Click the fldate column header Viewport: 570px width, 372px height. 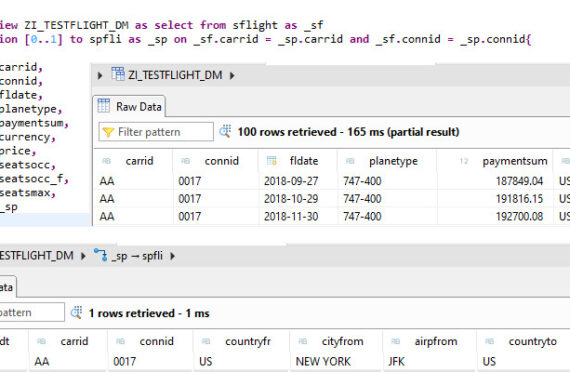tap(304, 161)
